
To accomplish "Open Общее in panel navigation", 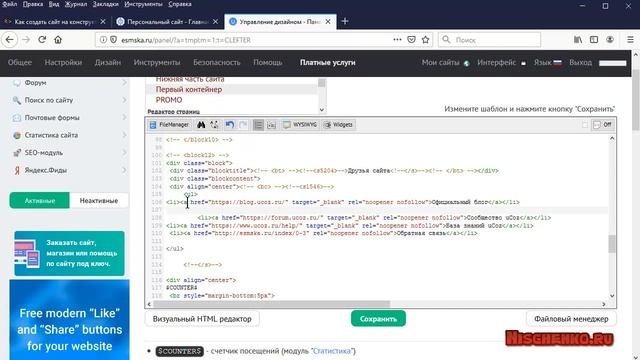I will pyautogui.click(x=20, y=62).
